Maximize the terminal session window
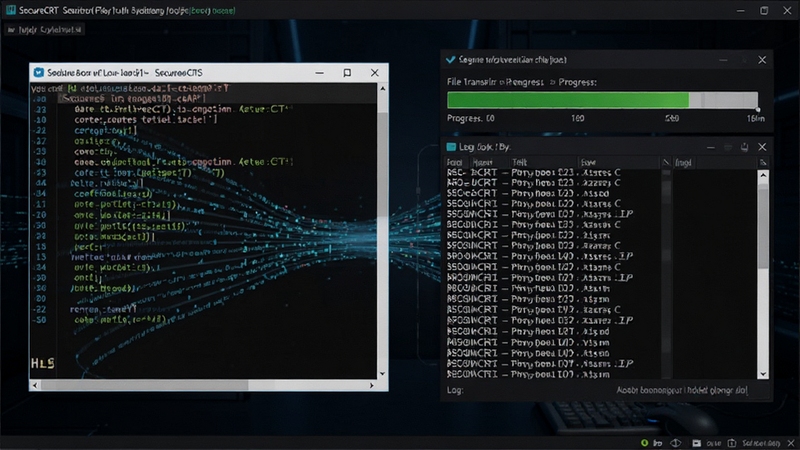This screenshot has height=450, width=800. (347, 73)
